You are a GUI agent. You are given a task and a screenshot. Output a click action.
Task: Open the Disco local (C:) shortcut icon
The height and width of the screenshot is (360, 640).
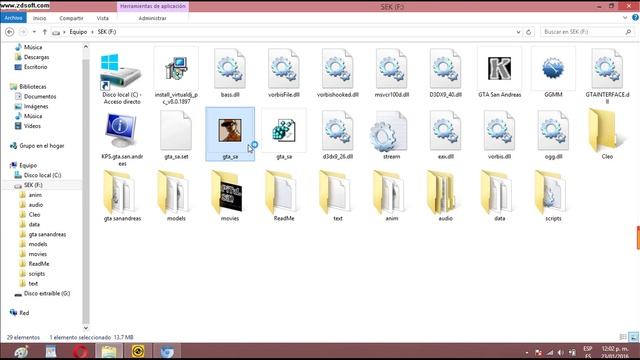(122, 76)
